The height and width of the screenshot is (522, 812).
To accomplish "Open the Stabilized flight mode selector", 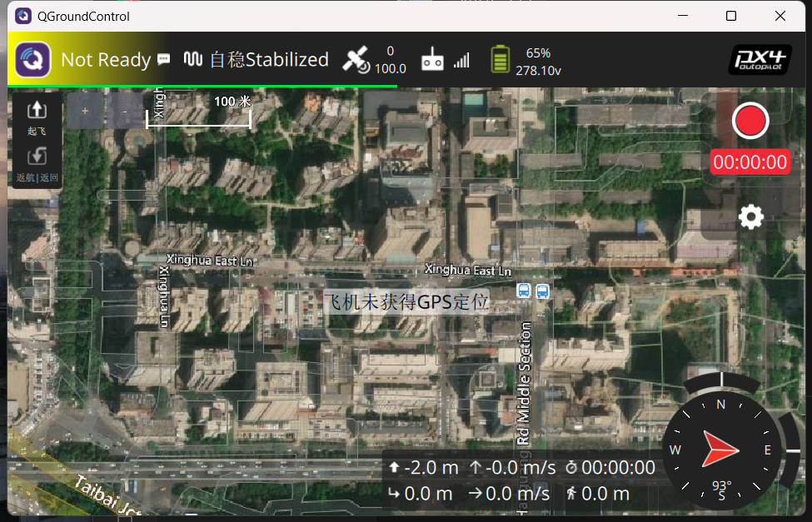I will 257,60.
